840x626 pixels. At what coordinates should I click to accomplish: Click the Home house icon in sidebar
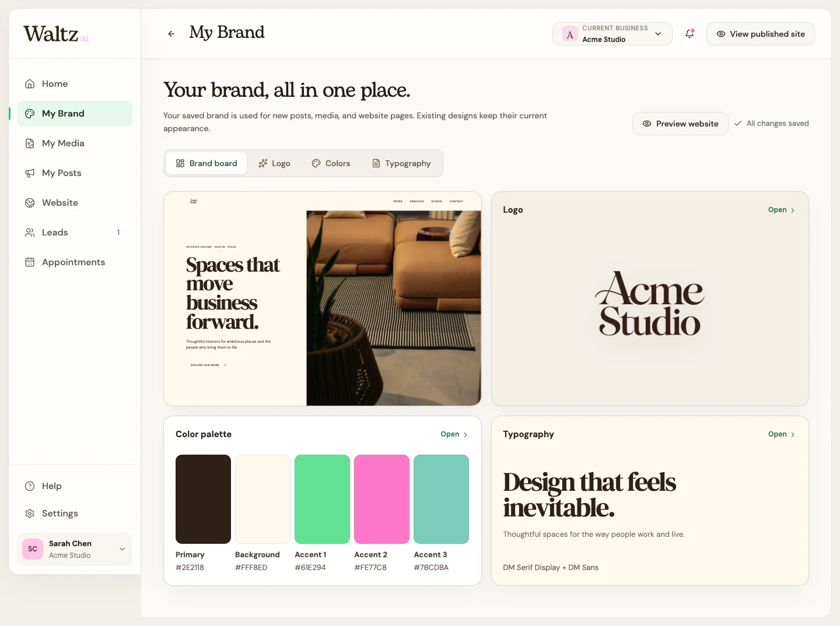[x=30, y=84]
